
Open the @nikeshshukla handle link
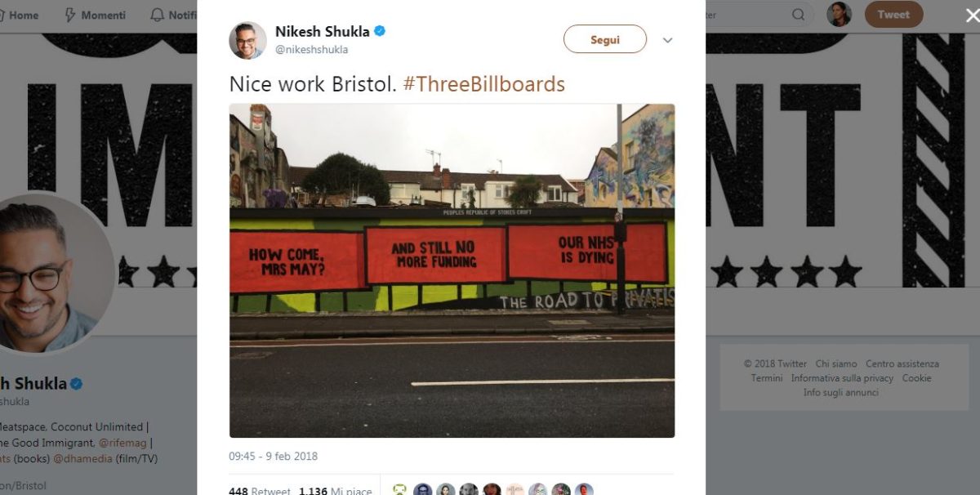(311, 50)
